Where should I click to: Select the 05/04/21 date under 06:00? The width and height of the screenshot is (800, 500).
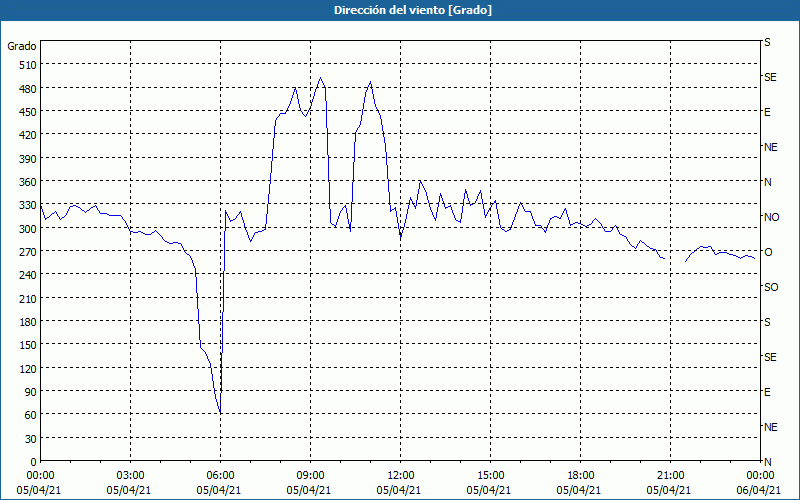219,490
